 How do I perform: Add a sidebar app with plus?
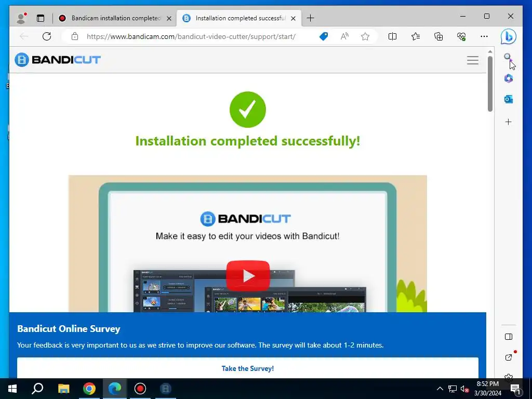tap(508, 122)
